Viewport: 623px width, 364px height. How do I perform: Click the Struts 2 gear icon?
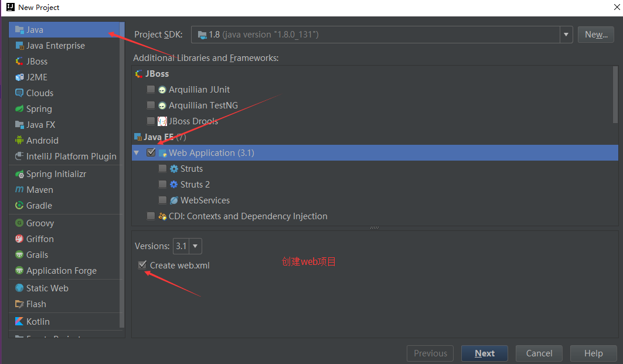point(173,185)
